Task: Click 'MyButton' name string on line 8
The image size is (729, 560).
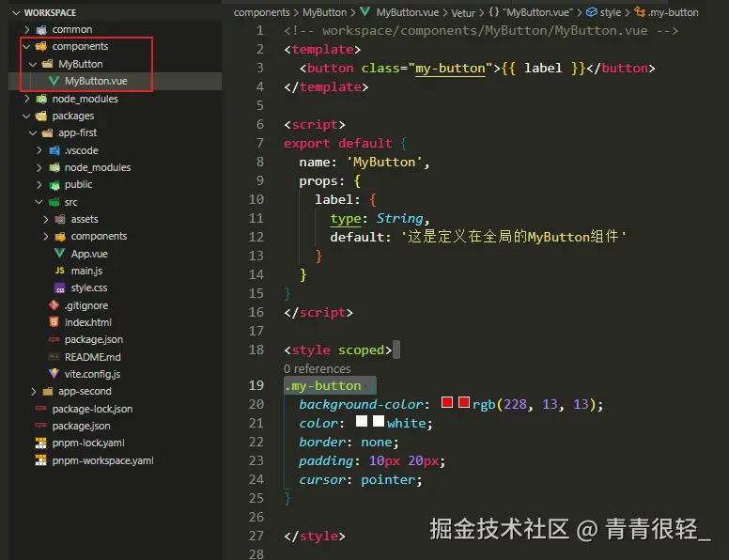Action: (x=384, y=162)
